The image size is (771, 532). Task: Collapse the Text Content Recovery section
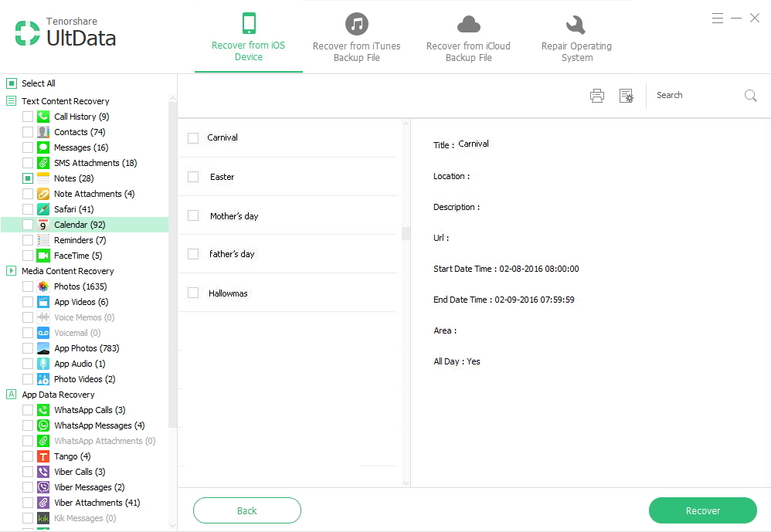point(12,101)
